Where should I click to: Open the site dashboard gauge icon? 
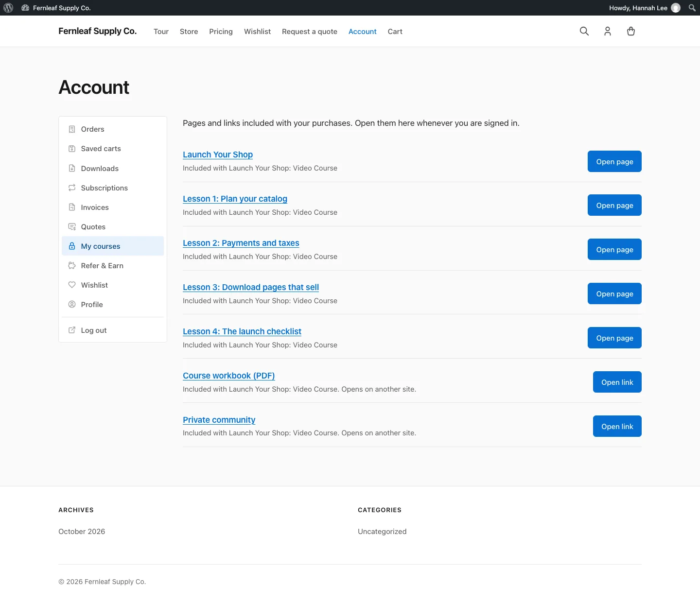click(x=25, y=8)
